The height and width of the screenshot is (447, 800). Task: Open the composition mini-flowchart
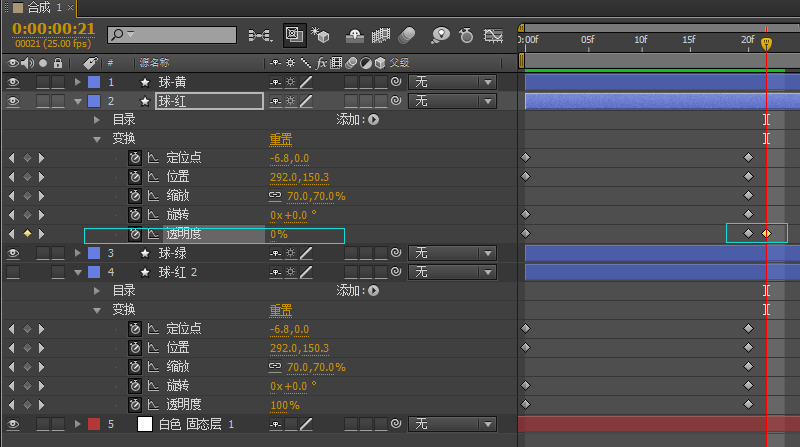[259, 35]
